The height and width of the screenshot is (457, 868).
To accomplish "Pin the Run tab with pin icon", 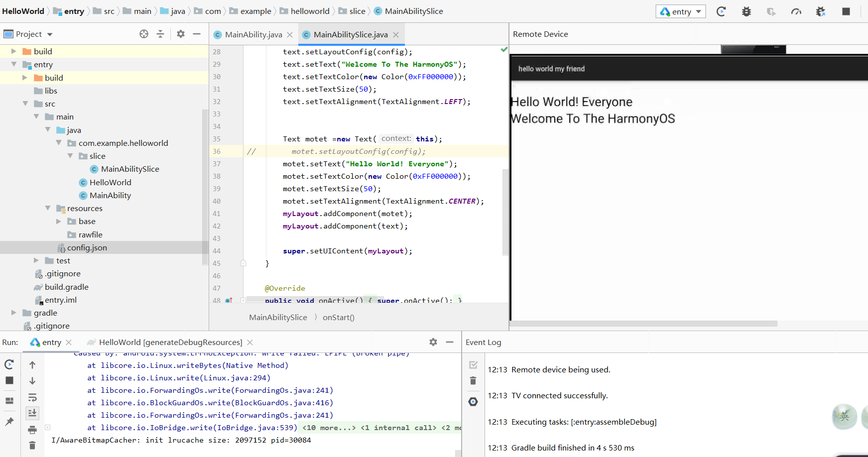I will 9,421.
